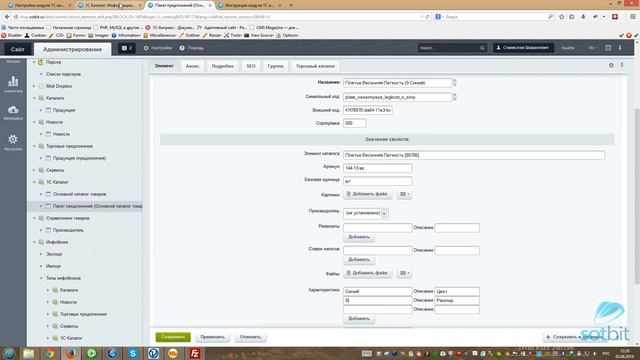Image resolution: width=640 pixels, height=360 pixels.
Task: Open Chrome from the taskbar
Action: (x=50, y=353)
